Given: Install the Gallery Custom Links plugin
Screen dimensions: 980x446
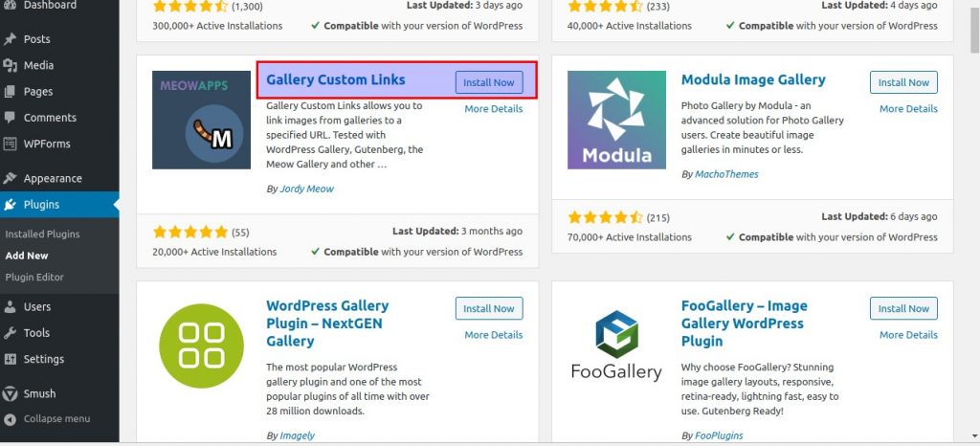Looking at the screenshot, I should tap(489, 82).
